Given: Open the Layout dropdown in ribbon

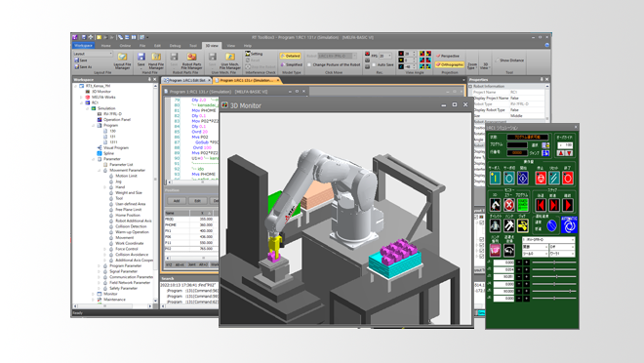Looking at the screenshot, I should [93, 54].
